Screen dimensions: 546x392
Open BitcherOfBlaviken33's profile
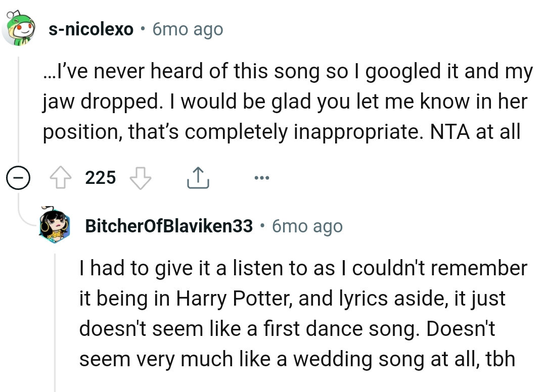(x=167, y=226)
